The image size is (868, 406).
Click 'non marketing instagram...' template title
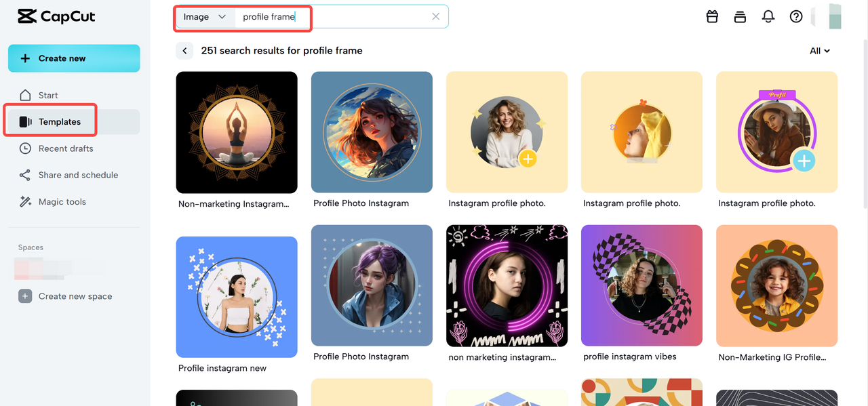point(502,357)
